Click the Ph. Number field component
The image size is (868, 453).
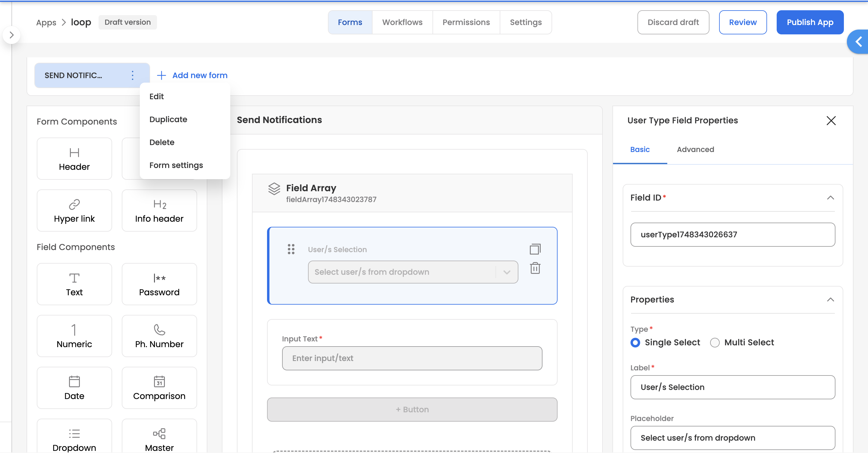click(159, 336)
